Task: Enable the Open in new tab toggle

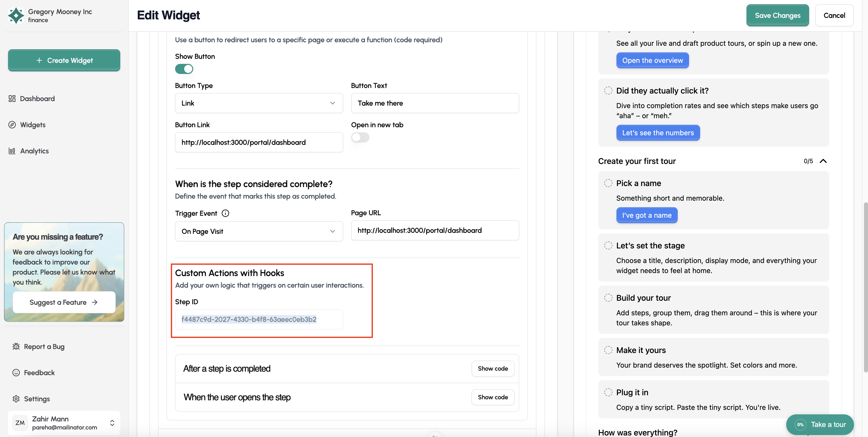Action: tap(360, 137)
